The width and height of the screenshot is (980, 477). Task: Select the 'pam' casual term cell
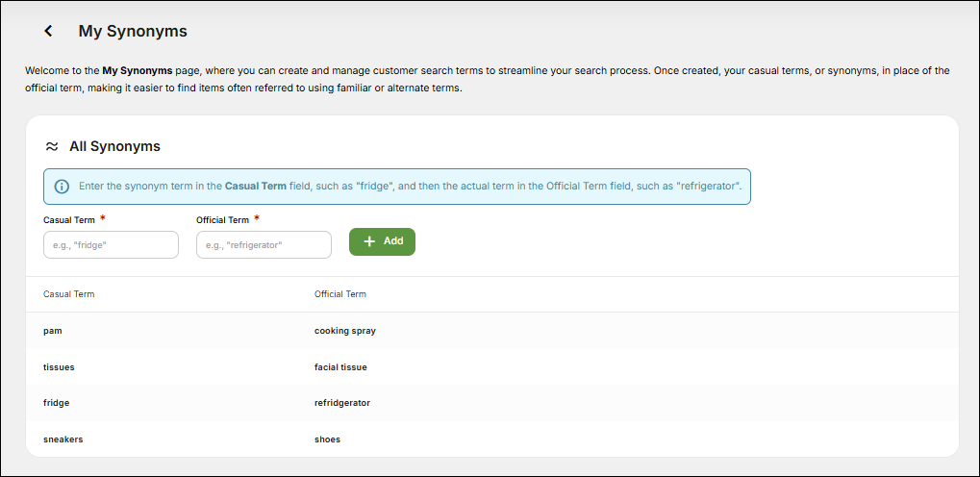[53, 331]
